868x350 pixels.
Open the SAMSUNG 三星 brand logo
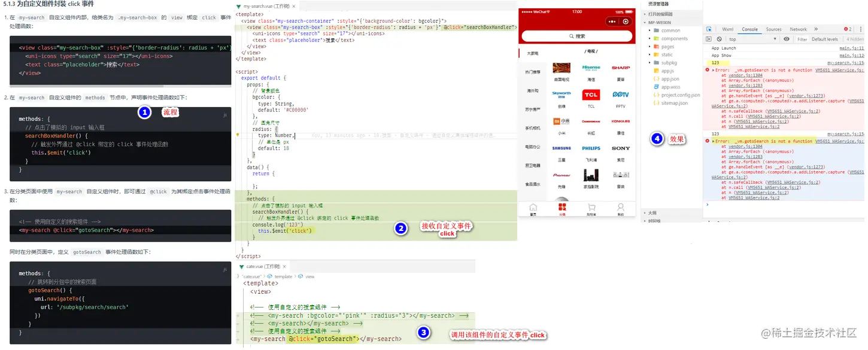click(562, 148)
